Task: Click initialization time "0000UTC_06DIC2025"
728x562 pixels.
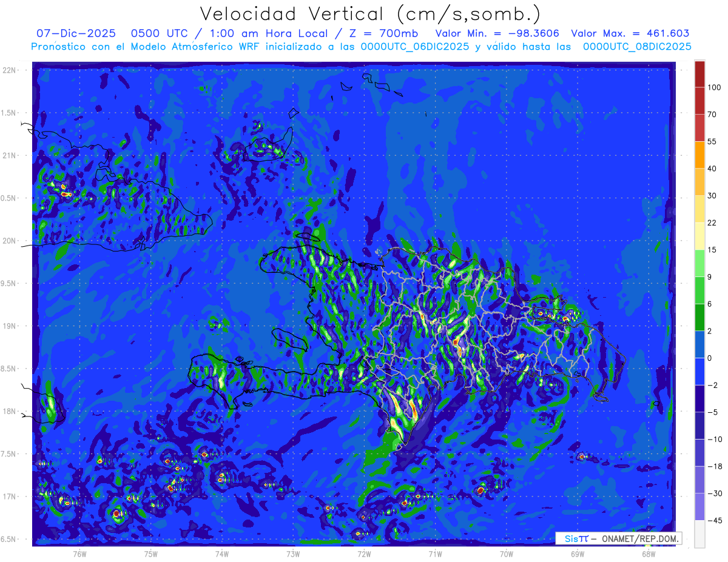Action: coord(414,47)
